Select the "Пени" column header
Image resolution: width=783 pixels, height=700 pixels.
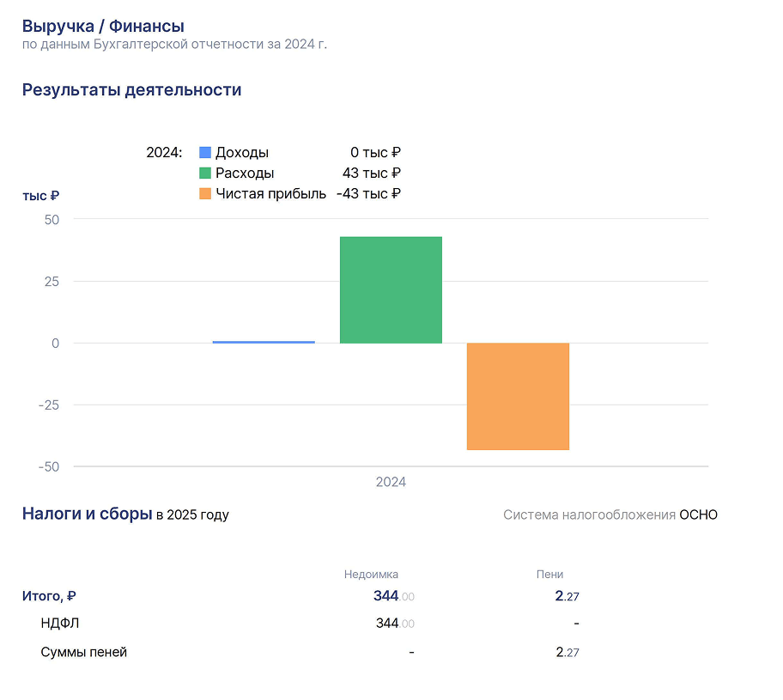tap(549, 575)
